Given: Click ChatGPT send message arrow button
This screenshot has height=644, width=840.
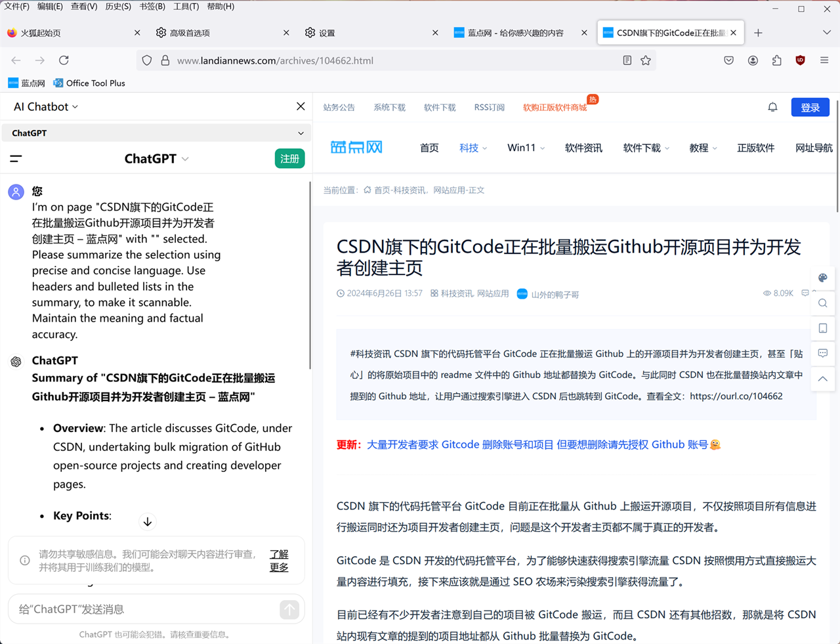Looking at the screenshot, I should 289,609.
